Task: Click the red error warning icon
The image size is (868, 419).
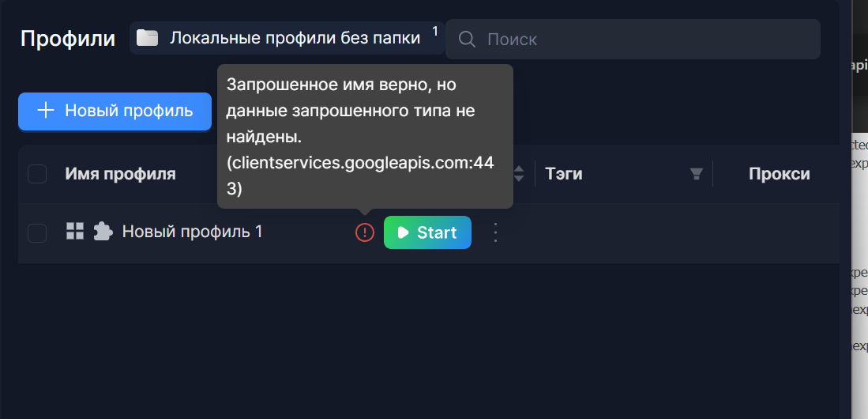Action: click(x=364, y=232)
